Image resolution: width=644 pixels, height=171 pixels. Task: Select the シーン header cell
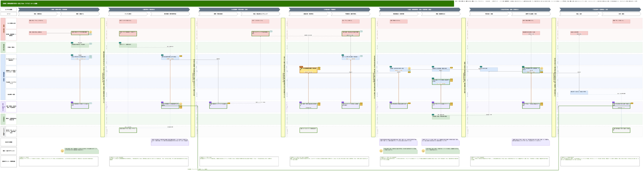coord(9,14)
